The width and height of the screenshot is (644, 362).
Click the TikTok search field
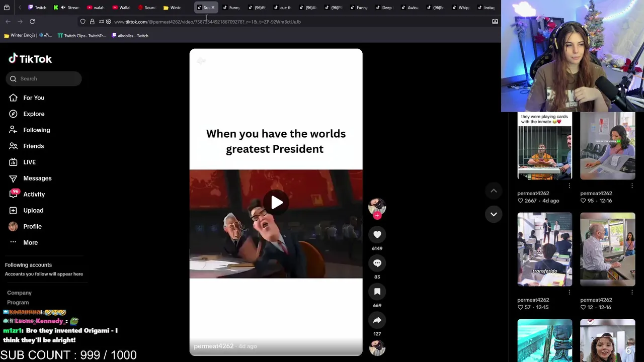pos(44,78)
